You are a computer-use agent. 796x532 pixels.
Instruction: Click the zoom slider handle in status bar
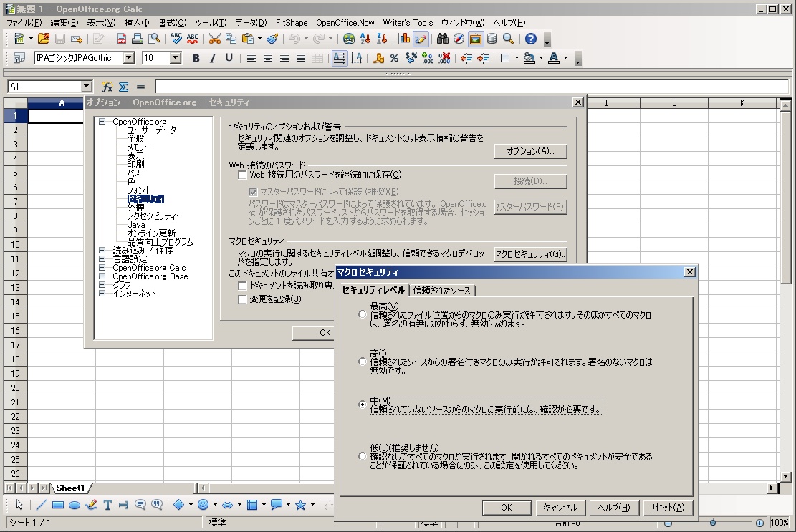pyautogui.click(x=713, y=523)
